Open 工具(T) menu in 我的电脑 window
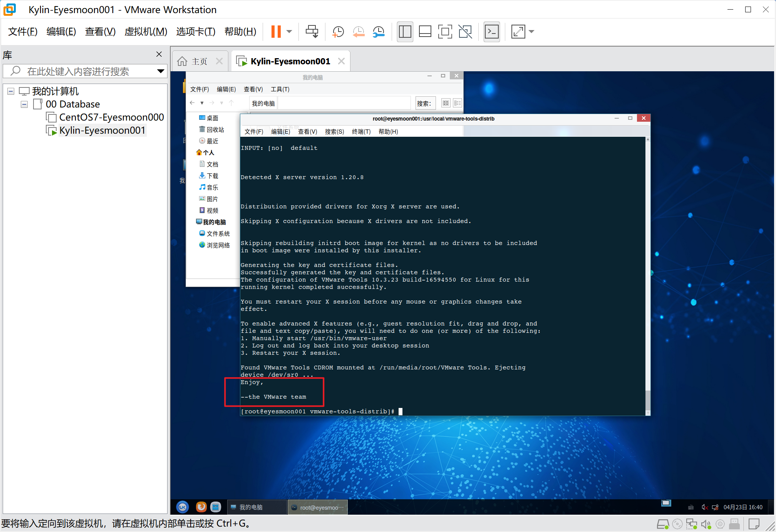The height and width of the screenshot is (532, 776). click(x=280, y=89)
